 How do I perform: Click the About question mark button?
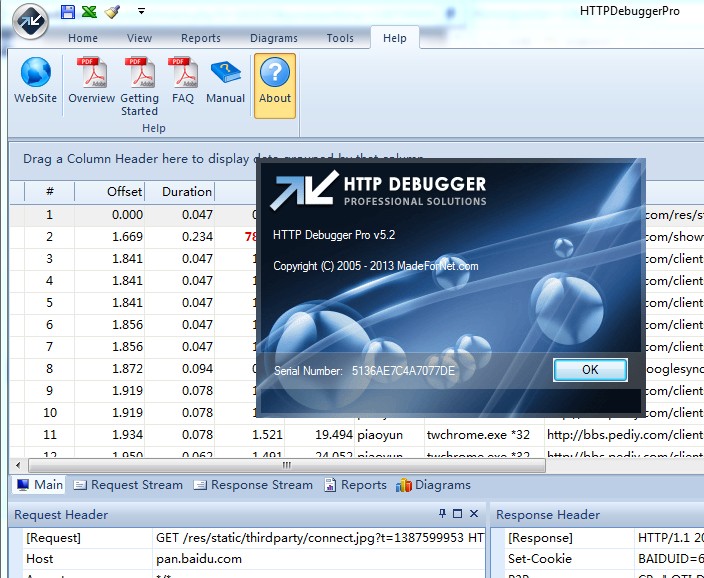275,86
